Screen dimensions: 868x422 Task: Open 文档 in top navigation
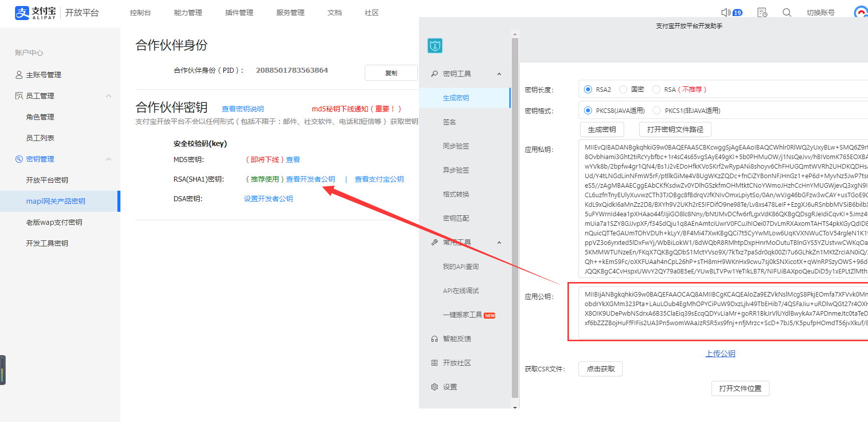(x=335, y=13)
